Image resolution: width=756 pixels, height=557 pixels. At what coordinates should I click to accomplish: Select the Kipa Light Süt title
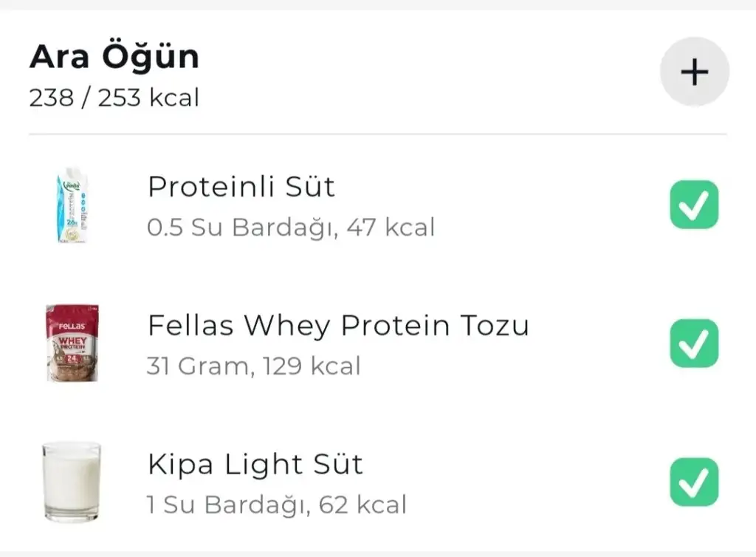pos(255,464)
